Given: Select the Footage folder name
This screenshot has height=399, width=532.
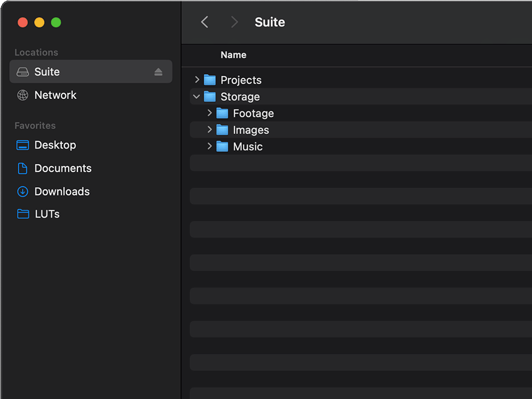Looking at the screenshot, I should (253, 114).
